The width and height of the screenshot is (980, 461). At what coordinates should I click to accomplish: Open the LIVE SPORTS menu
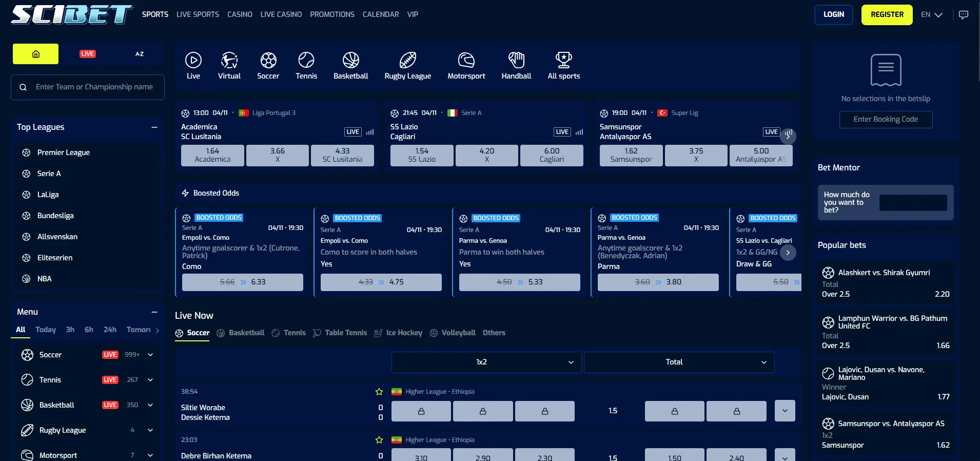pyautogui.click(x=198, y=15)
